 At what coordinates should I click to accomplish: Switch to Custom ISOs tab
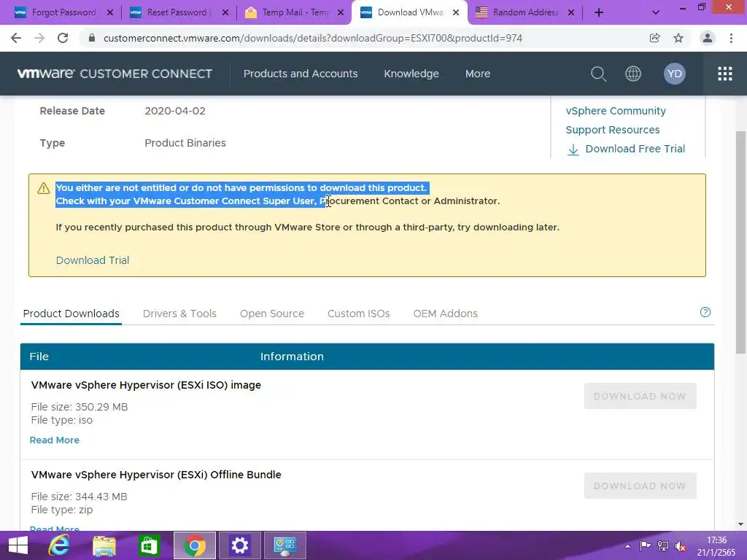[359, 314]
